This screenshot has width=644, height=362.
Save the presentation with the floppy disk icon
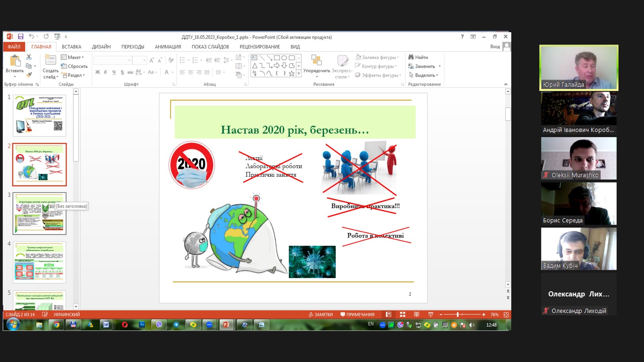(x=21, y=36)
